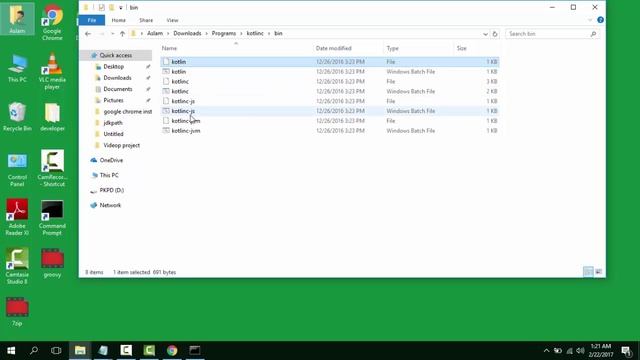Click Aslam in the address breadcrumb
Image resolution: width=640 pixels, height=360 pixels.
pyautogui.click(x=155, y=33)
